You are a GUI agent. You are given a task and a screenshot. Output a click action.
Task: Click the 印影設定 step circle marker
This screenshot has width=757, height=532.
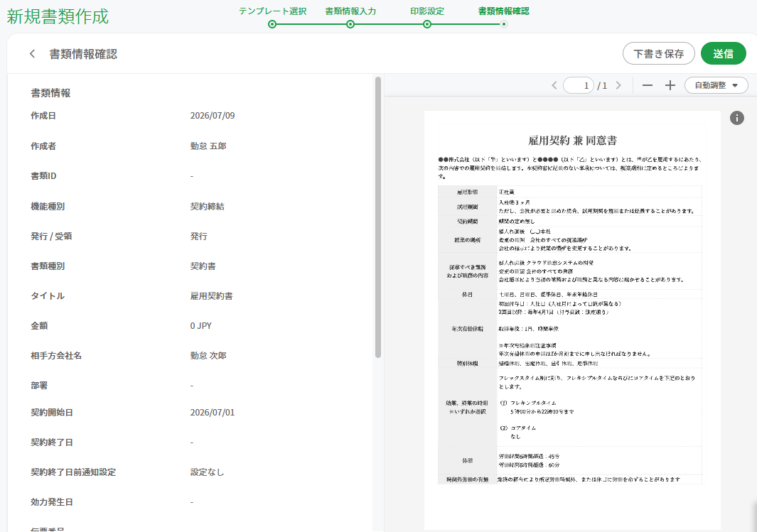[427, 24]
